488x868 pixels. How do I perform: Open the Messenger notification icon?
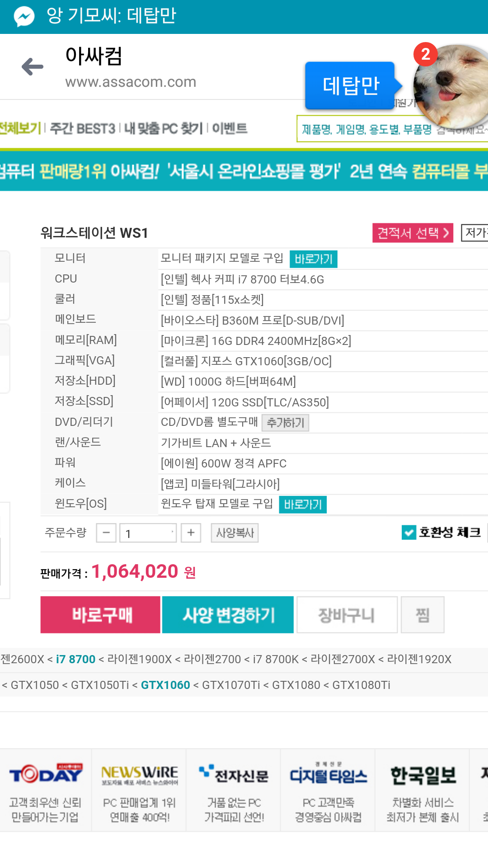pyautogui.click(x=24, y=17)
